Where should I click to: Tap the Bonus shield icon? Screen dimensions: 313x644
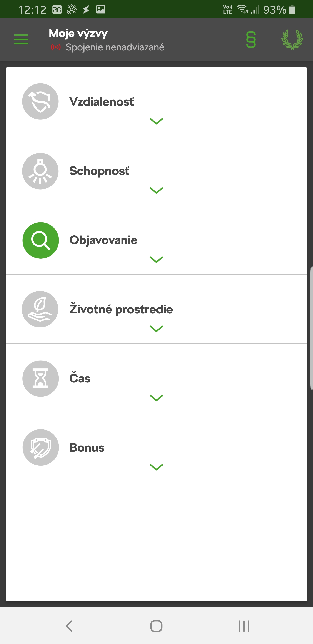[41, 448]
